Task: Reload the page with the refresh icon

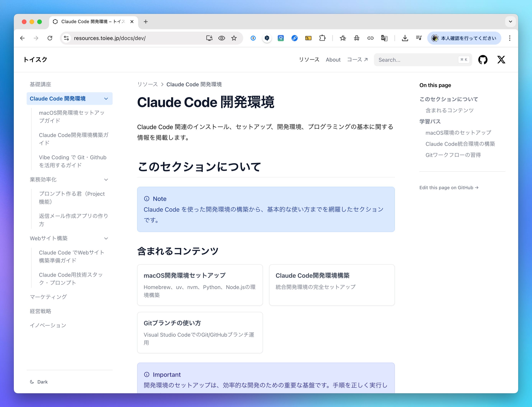Action: pos(50,38)
